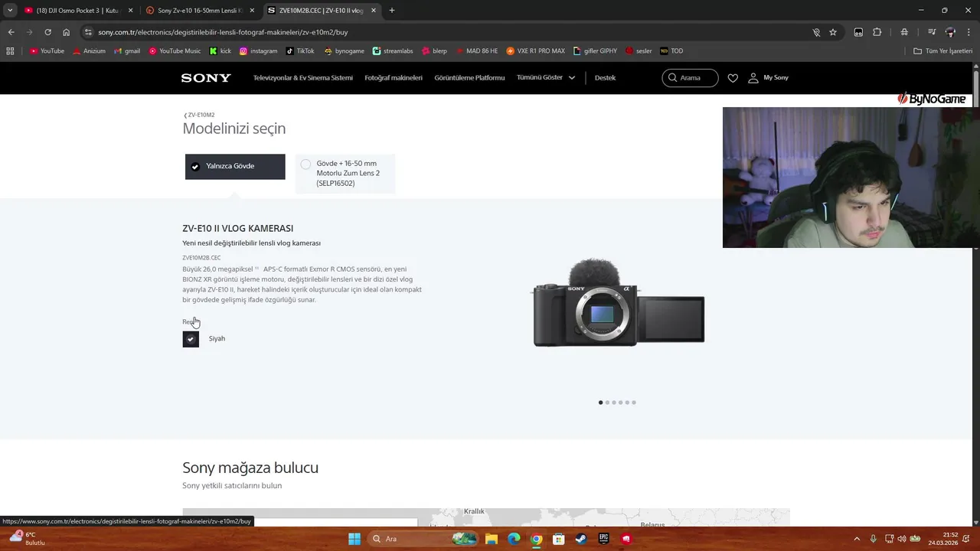Screen dimensions: 980x551
Task: Show hidden system tray icons
Action: (857, 539)
